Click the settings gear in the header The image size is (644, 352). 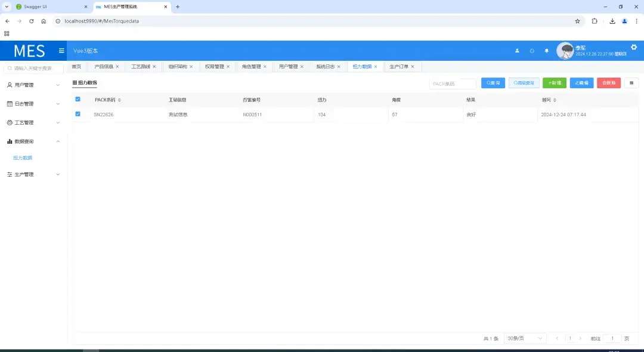(x=634, y=46)
